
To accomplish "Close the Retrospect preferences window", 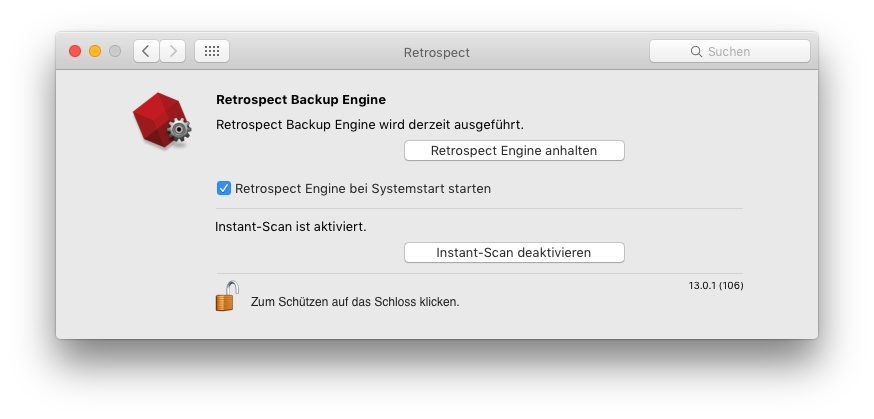I will click(x=75, y=51).
